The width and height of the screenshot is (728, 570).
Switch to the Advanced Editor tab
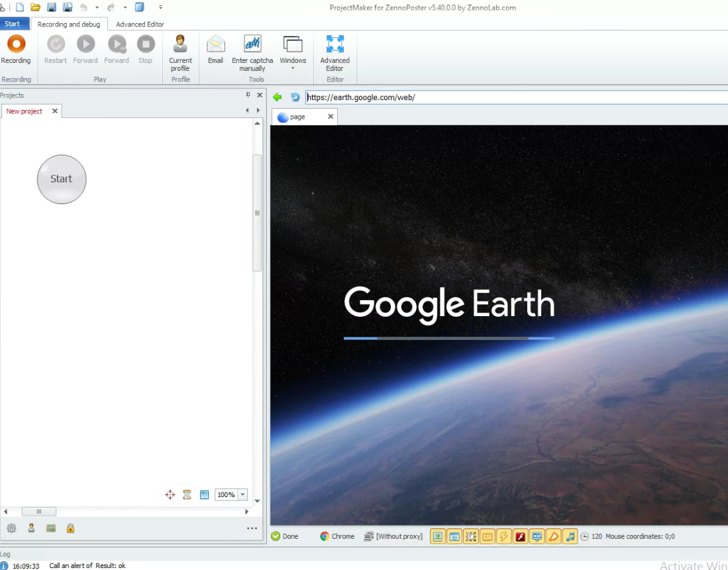pos(140,25)
